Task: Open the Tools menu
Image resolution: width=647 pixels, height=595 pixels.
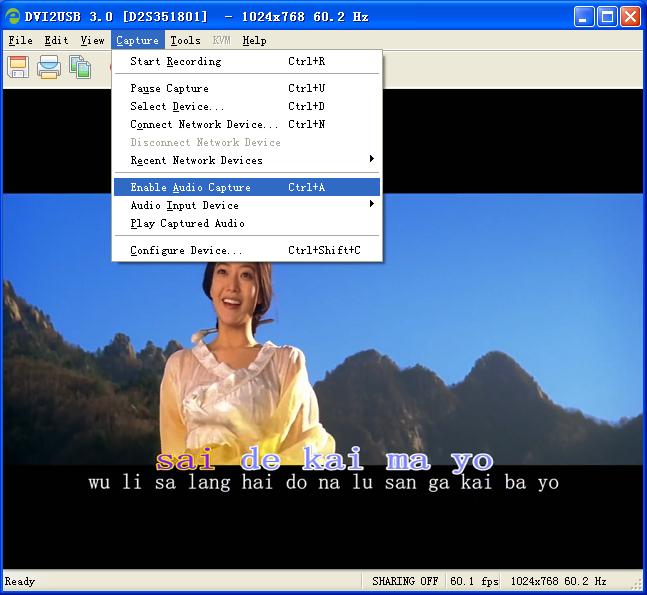Action: click(x=185, y=41)
